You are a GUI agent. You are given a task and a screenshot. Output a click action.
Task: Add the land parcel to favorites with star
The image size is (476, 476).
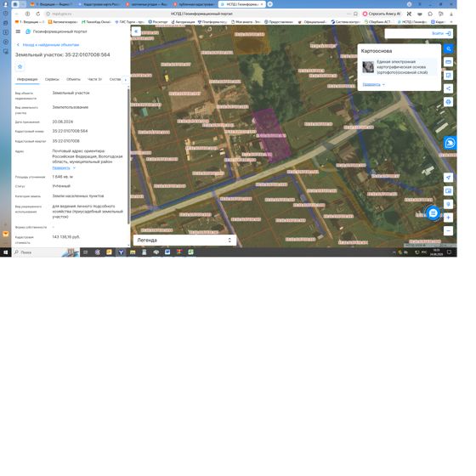tap(20, 66)
